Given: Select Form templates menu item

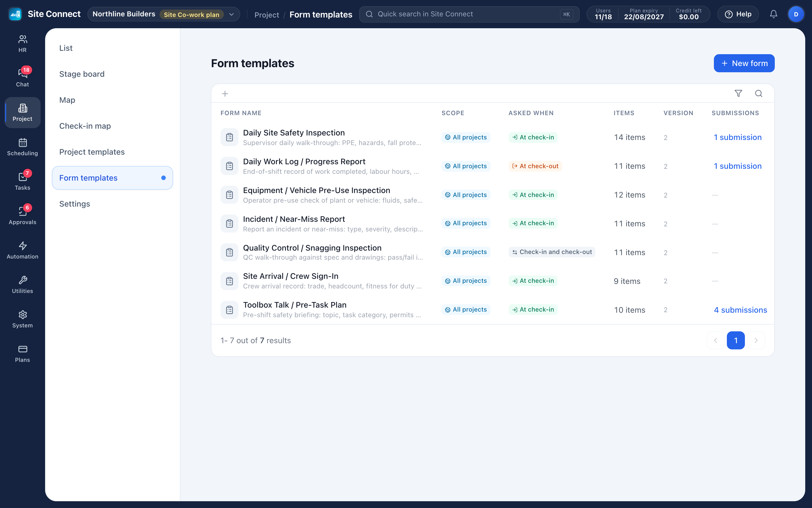Looking at the screenshot, I should click(112, 178).
